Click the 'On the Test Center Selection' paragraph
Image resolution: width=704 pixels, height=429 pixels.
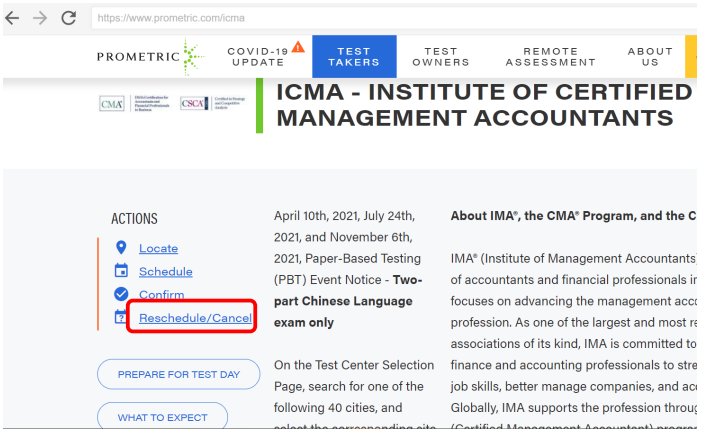point(354,392)
